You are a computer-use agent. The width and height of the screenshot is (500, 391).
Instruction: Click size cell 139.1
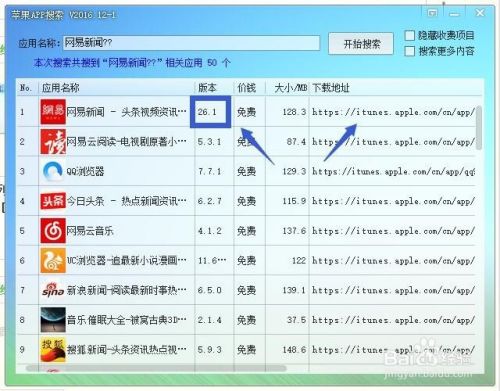pyautogui.click(x=294, y=290)
